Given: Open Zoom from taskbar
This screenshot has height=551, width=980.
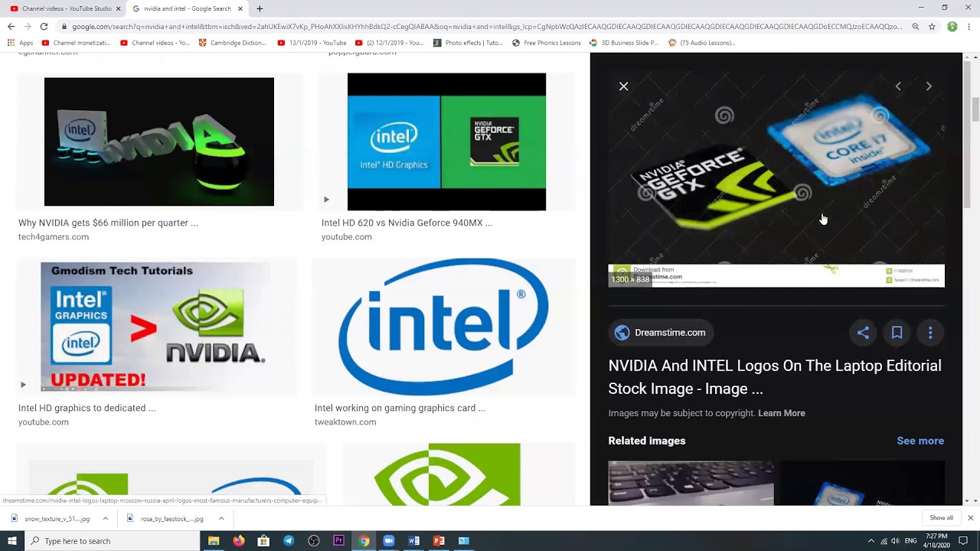Looking at the screenshot, I should tap(388, 541).
